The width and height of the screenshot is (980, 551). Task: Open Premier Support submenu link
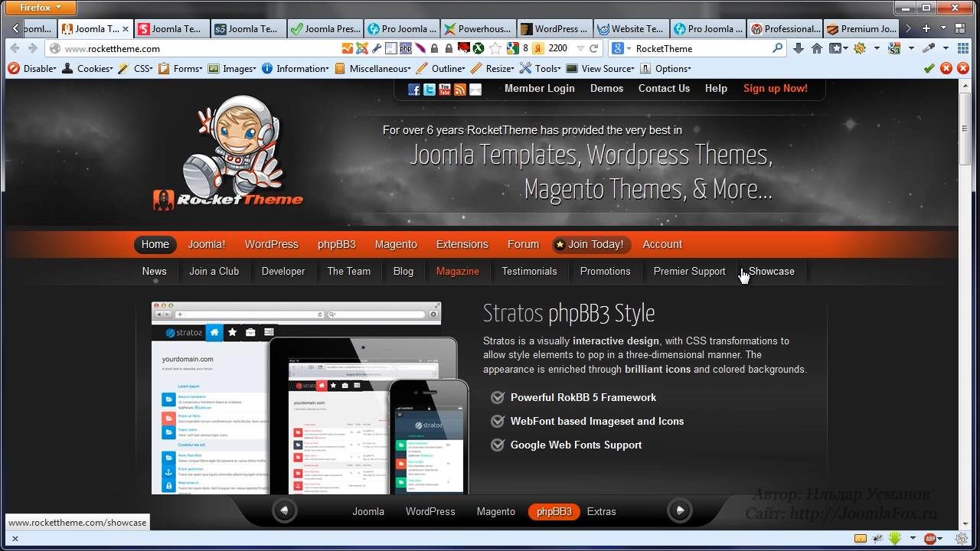coord(689,272)
